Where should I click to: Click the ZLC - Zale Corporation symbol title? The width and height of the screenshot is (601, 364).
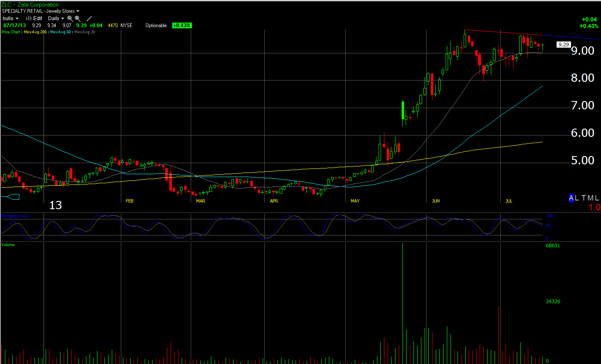click(30, 5)
